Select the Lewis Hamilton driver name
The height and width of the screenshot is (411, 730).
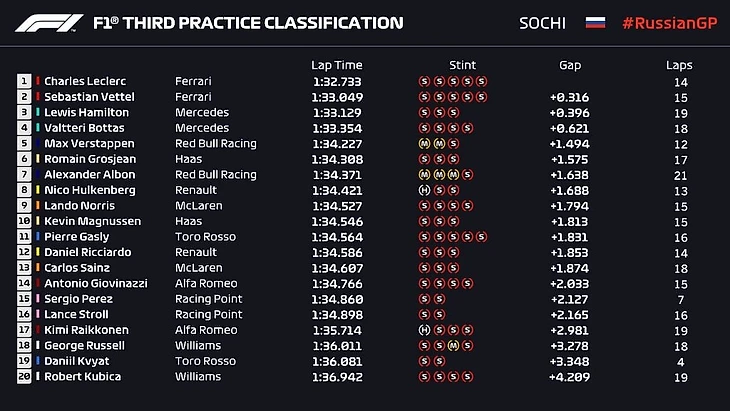click(84, 112)
